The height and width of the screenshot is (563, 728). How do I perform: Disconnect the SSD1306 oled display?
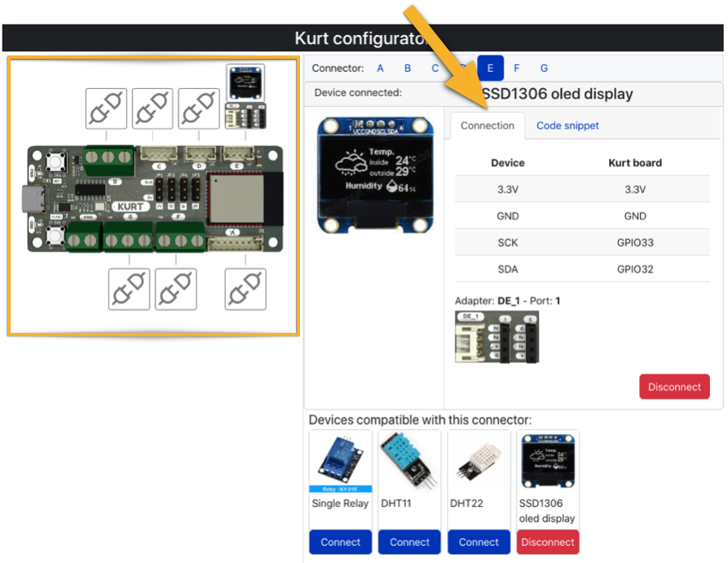click(674, 387)
